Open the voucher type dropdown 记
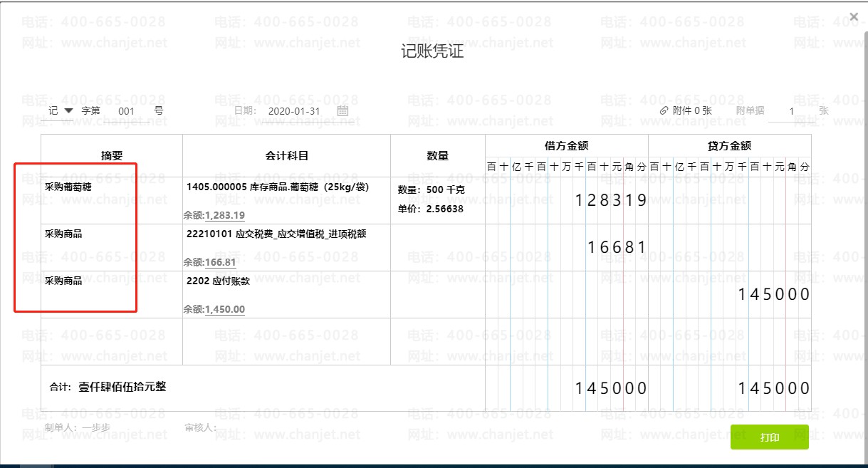 pos(61,110)
